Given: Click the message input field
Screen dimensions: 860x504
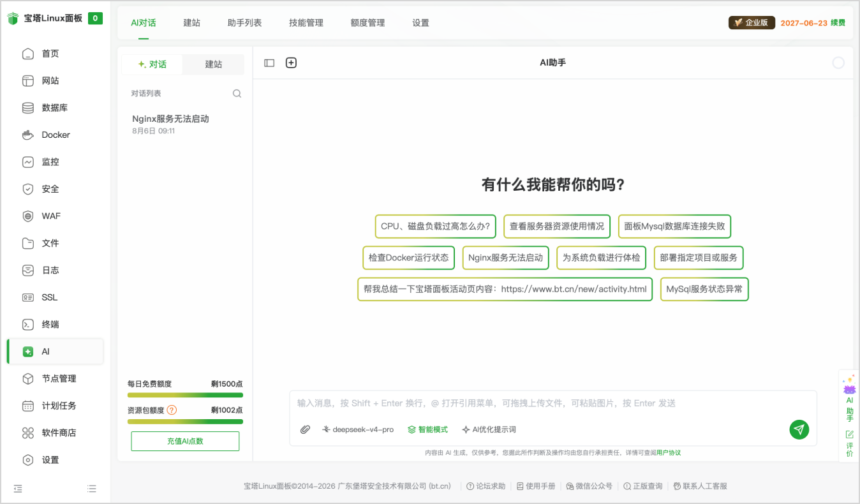Looking at the screenshot, I should coord(553,403).
